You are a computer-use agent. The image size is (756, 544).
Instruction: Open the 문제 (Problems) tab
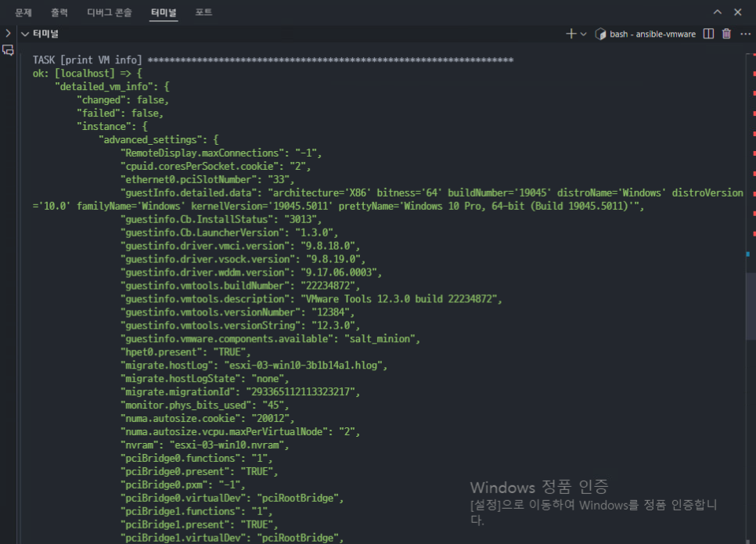(23, 13)
